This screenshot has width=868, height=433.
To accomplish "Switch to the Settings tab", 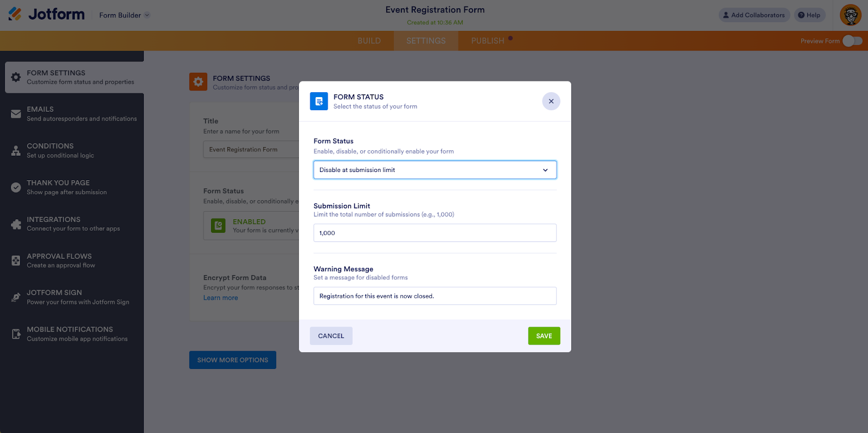I will click(426, 41).
